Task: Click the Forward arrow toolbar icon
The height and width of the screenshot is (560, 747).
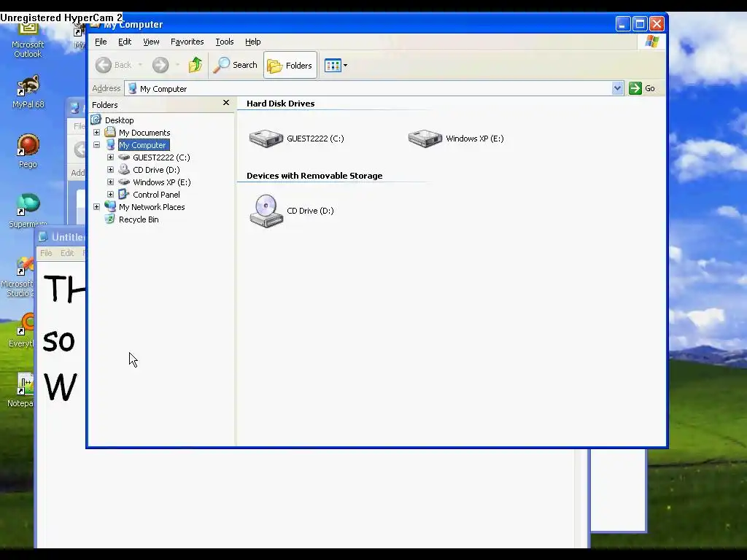Action: pos(160,65)
